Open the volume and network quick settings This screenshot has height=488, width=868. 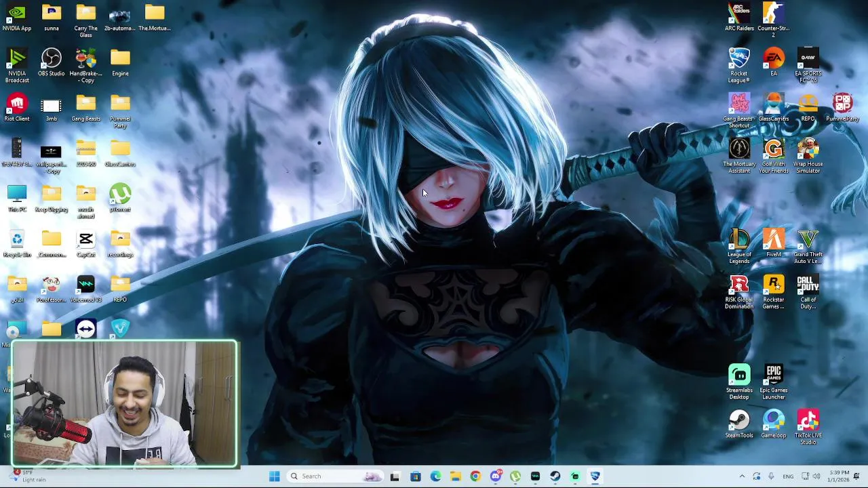(810, 476)
